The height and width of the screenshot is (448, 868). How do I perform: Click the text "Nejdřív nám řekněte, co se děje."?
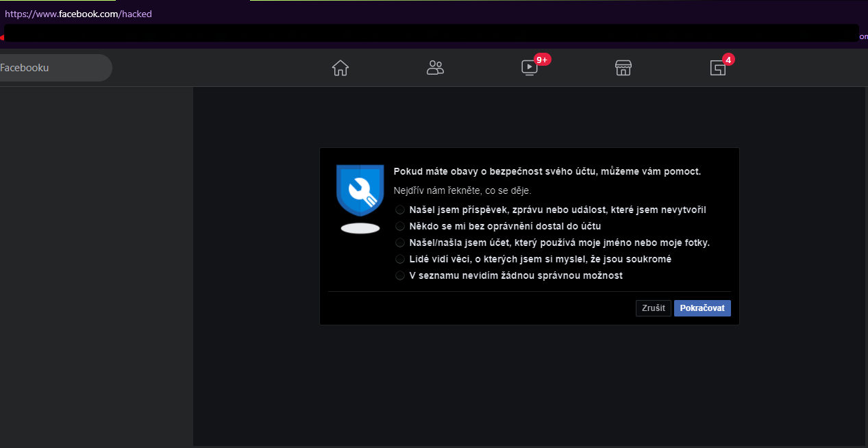pos(462,190)
